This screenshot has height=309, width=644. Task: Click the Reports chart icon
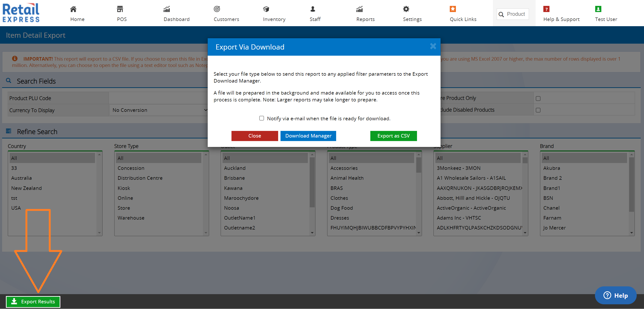coord(359,9)
